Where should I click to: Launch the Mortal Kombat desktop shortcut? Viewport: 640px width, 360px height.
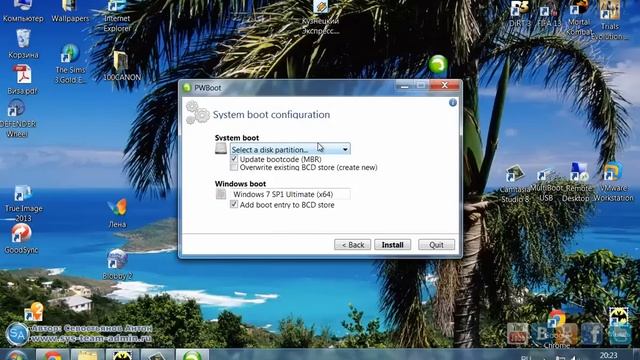coord(580,17)
